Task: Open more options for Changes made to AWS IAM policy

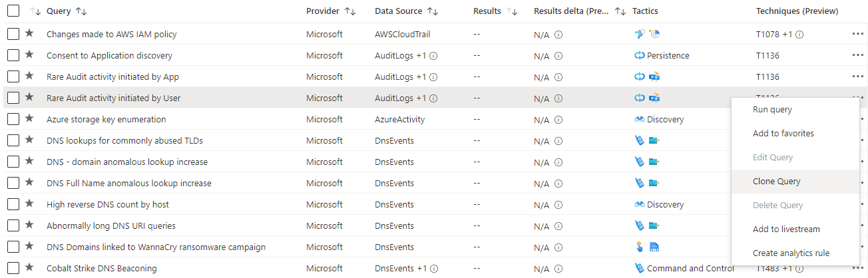Action: pyautogui.click(x=857, y=34)
